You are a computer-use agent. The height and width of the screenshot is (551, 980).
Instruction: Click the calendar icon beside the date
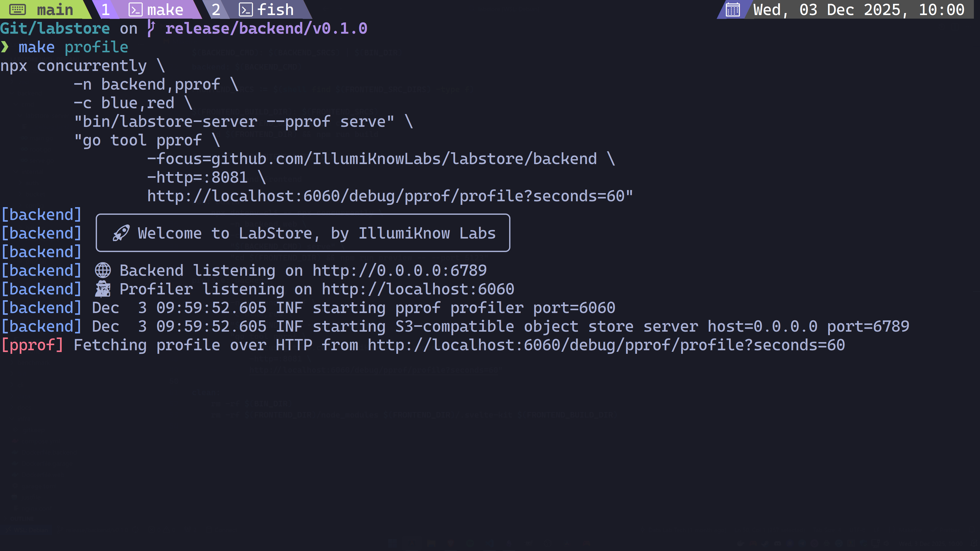(732, 9)
